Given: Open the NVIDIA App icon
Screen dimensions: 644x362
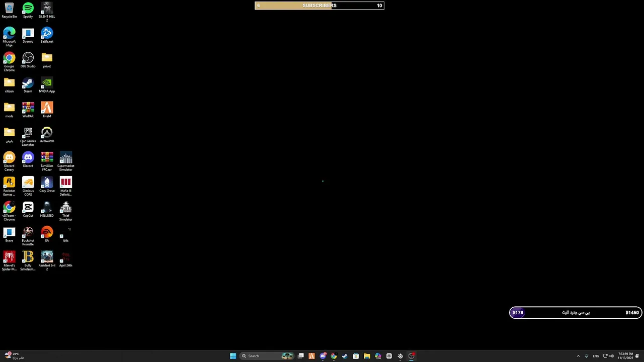Looking at the screenshot, I should point(47,85).
